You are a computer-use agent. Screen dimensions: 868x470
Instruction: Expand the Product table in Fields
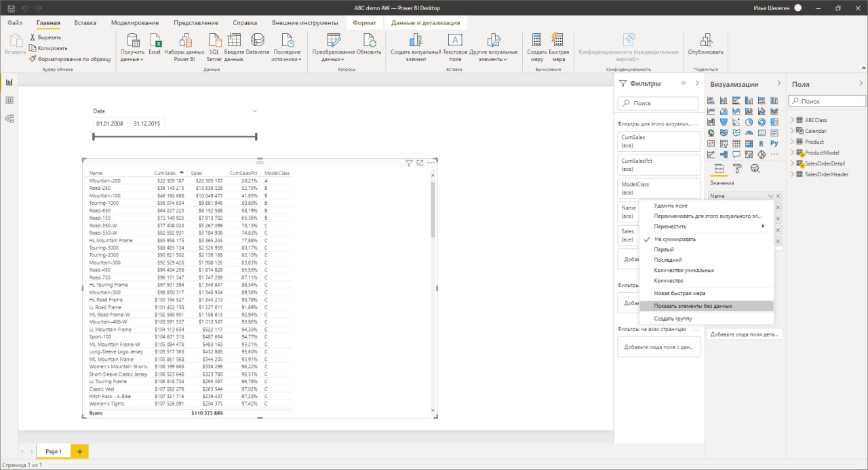pyautogui.click(x=793, y=142)
